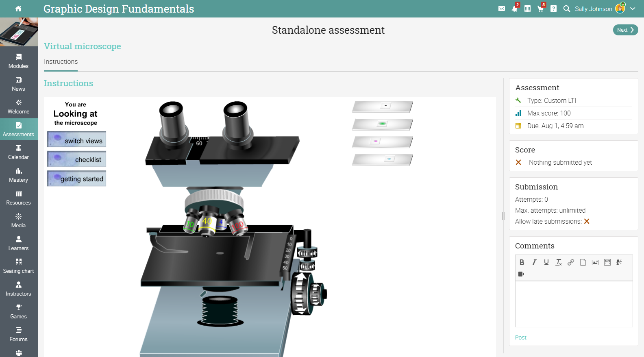644x357 pixels.
Task: Open the notifications bell icon
Action: pyautogui.click(x=515, y=9)
